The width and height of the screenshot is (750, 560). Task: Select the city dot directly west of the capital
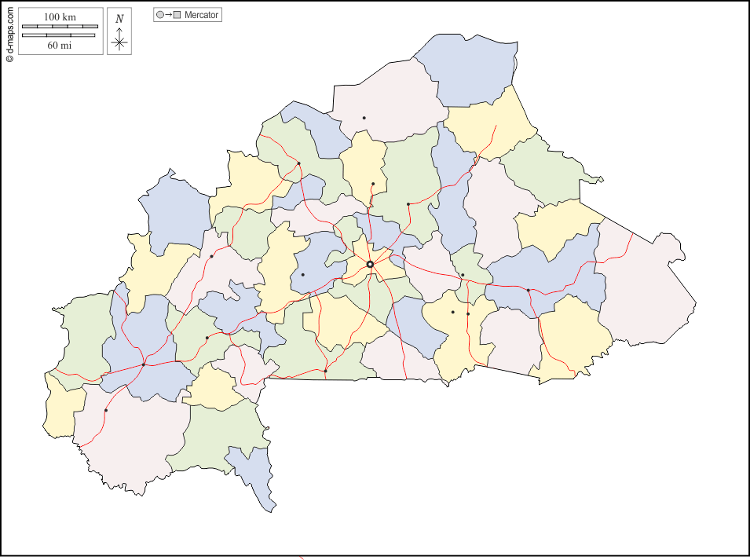pyautogui.click(x=303, y=274)
